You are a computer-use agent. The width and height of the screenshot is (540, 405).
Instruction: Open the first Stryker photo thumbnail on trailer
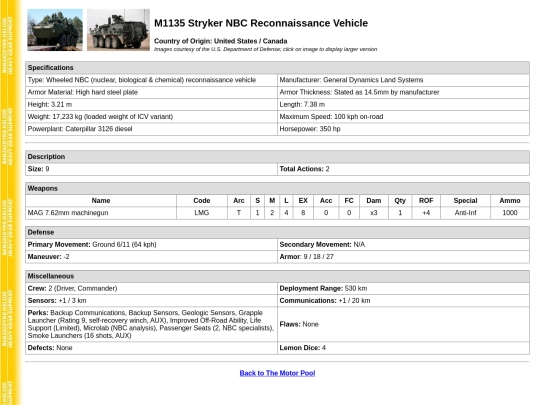[x=55, y=30]
